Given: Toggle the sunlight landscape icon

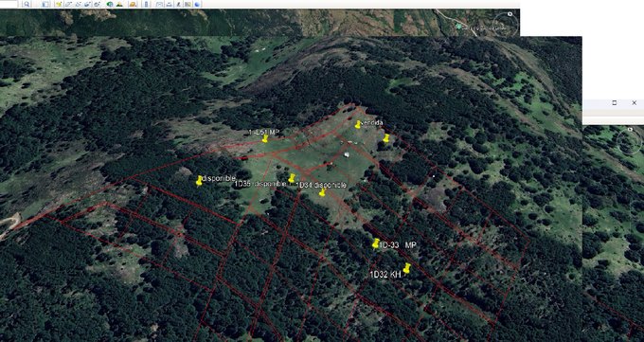Looking at the screenshot, I should (119, 4).
